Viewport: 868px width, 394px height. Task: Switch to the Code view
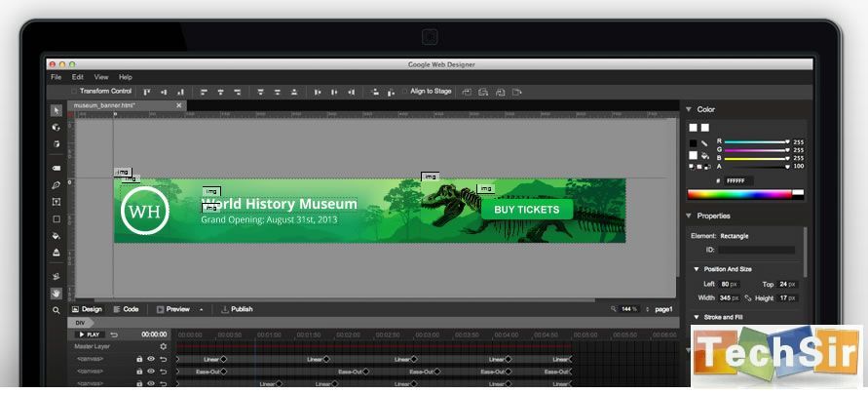[x=126, y=309]
